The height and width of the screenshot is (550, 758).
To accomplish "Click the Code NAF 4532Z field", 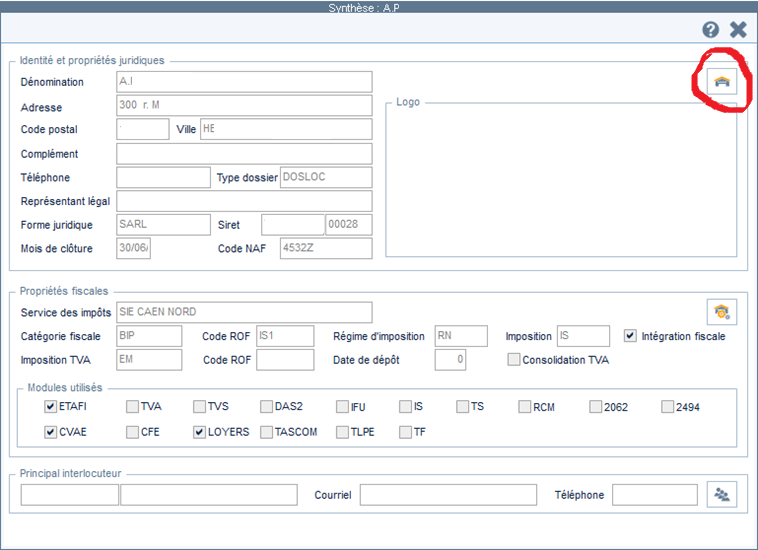I will [326, 248].
